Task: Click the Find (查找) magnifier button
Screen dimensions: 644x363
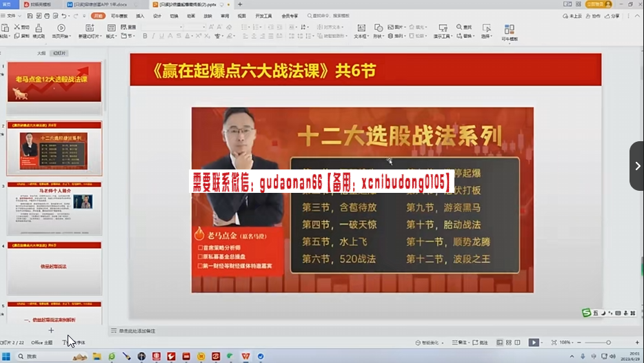Action: [x=464, y=27]
